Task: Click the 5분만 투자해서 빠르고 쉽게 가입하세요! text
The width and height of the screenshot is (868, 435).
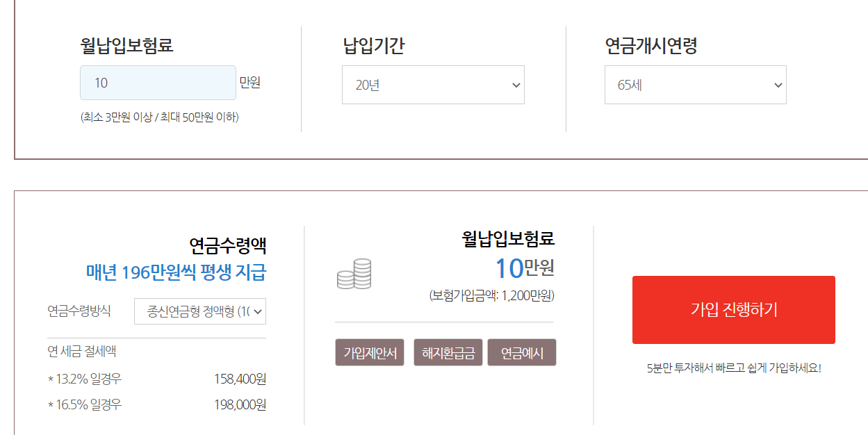Action: pos(734,368)
